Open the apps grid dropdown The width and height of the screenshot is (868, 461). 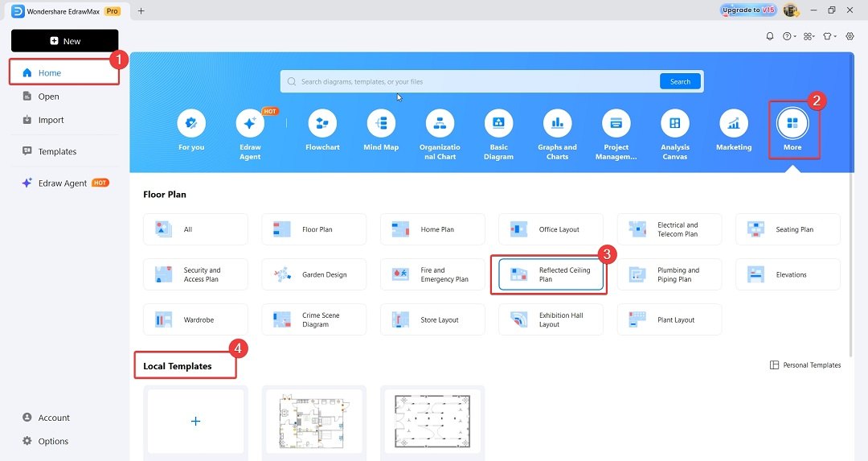(809, 36)
